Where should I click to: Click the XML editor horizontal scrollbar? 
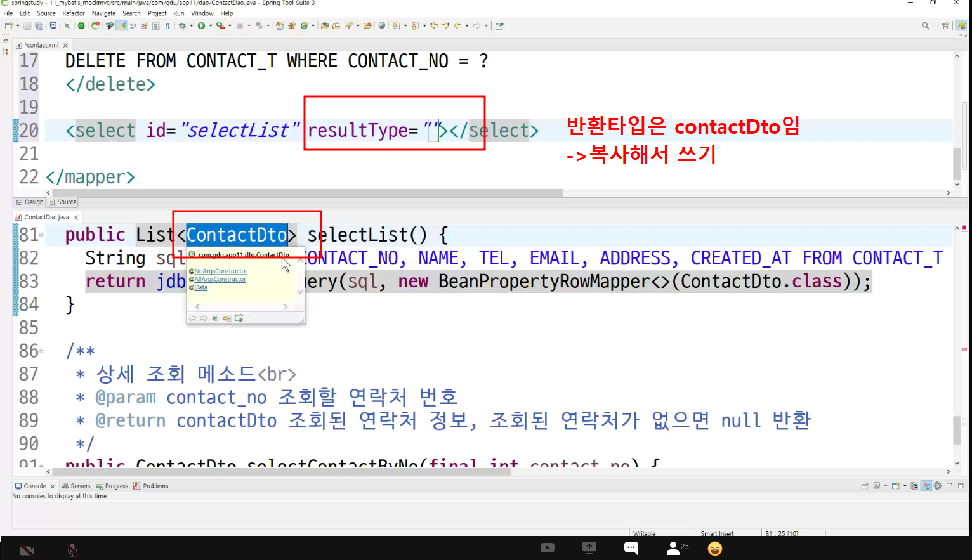pos(308,193)
